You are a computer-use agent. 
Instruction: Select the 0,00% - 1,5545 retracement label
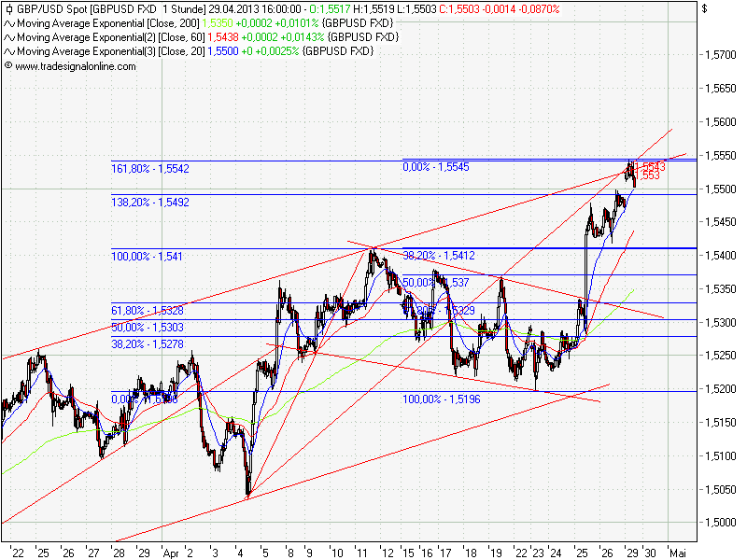click(436, 167)
